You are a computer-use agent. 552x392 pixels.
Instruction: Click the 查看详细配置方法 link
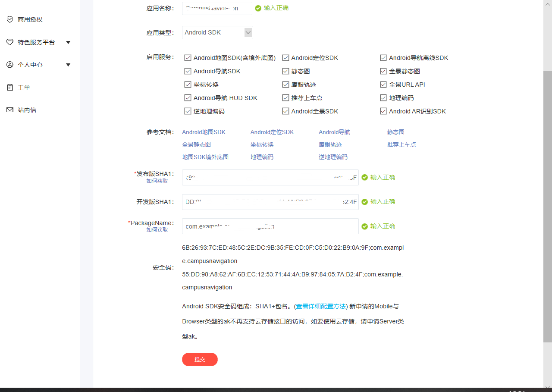(x=321, y=306)
